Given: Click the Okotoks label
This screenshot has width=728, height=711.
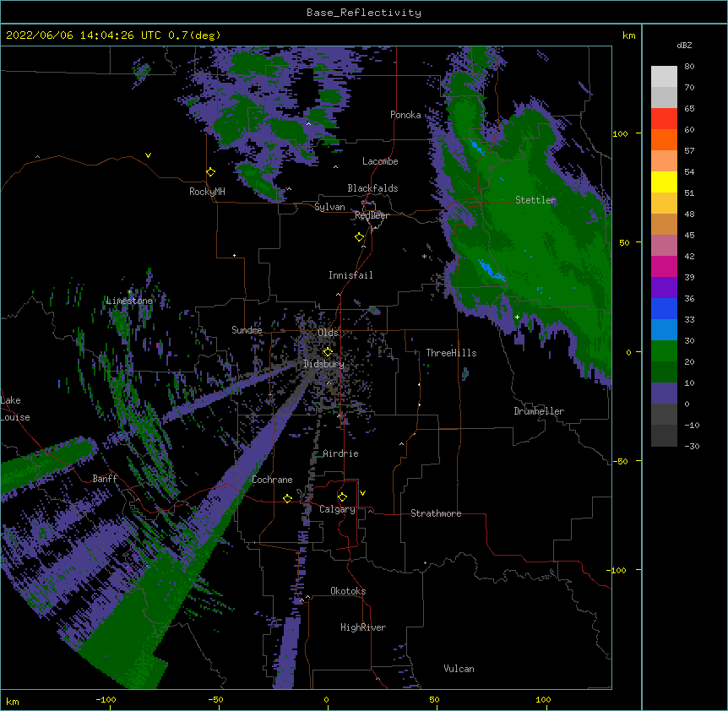Looking at the screenshot, I should [348, 591].
